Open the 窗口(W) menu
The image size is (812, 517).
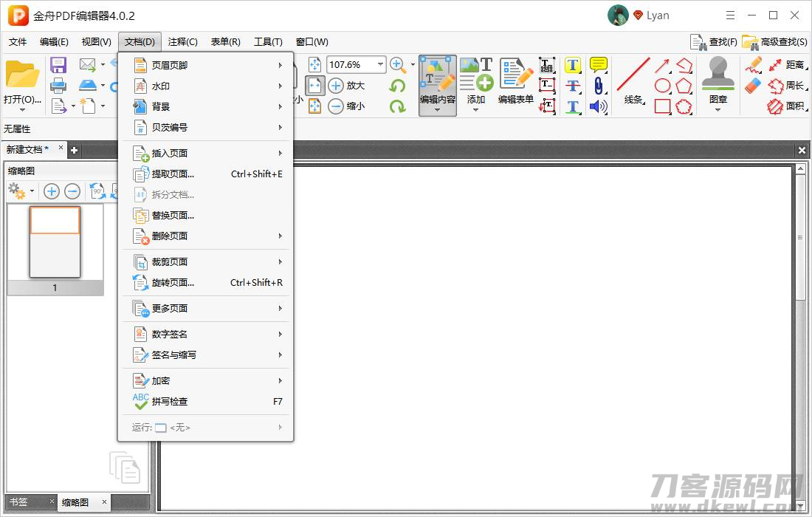pyautogui.click(x=312, y=42)
